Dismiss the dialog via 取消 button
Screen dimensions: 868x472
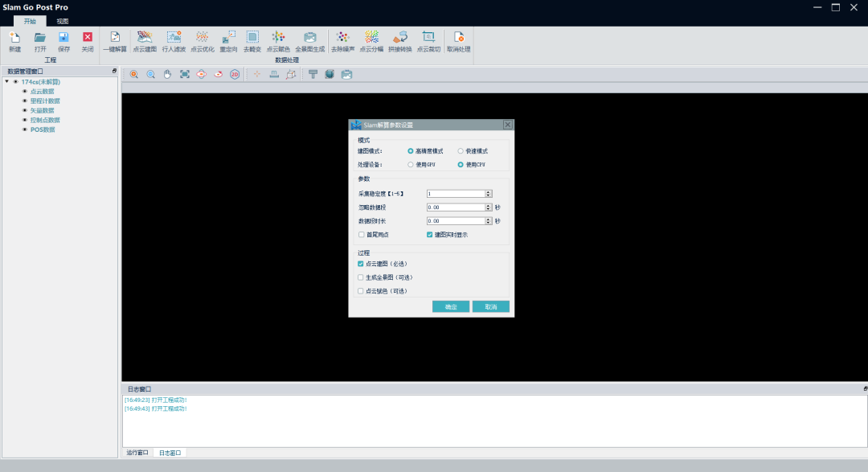491,306
